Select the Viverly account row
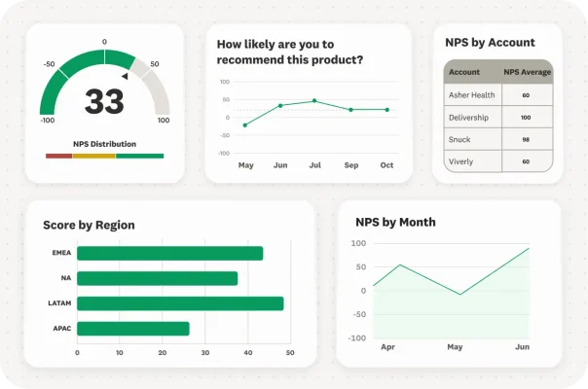 coord(498,161)
